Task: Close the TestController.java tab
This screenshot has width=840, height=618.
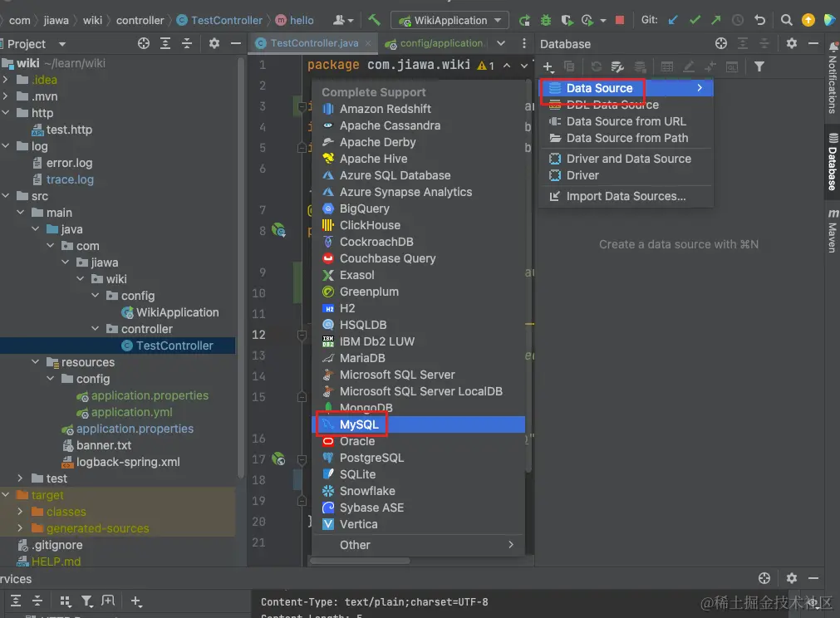Action: point(368,43)
